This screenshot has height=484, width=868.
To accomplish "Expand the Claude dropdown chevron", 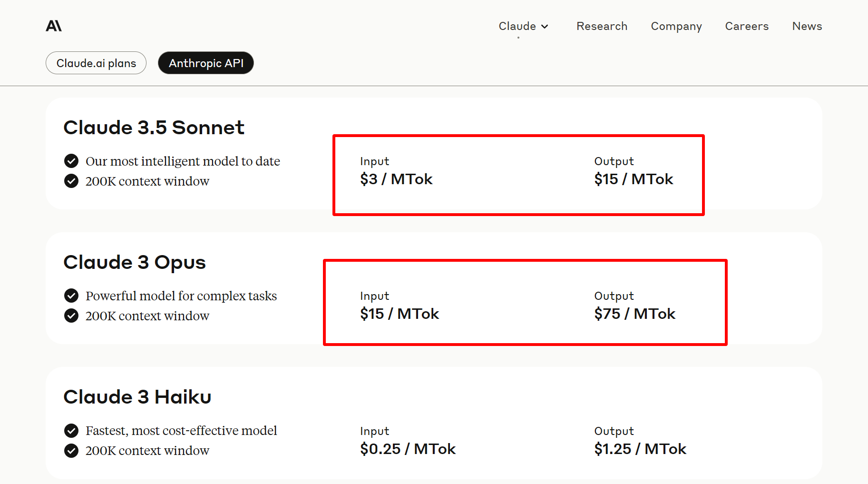I will 545,27.
